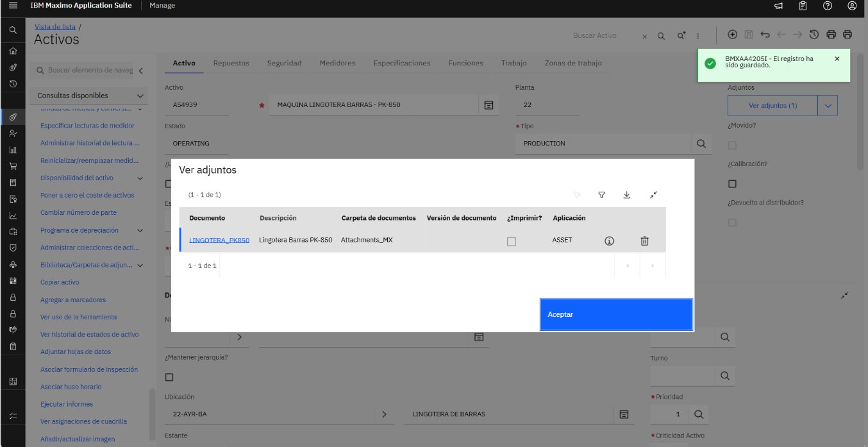Open the Prioridad lookup magnifier
This screenshot has width=868, height=447.
[x=699, y=414]
